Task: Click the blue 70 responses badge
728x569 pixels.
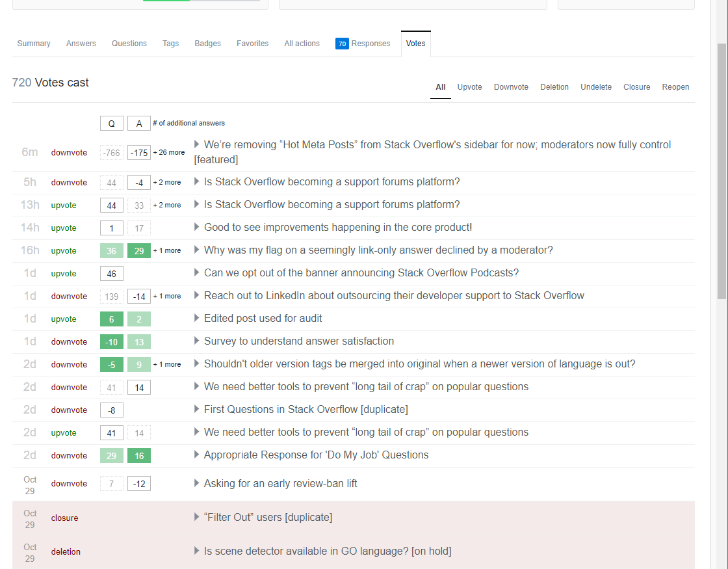Action: click(x=342, y=44)
